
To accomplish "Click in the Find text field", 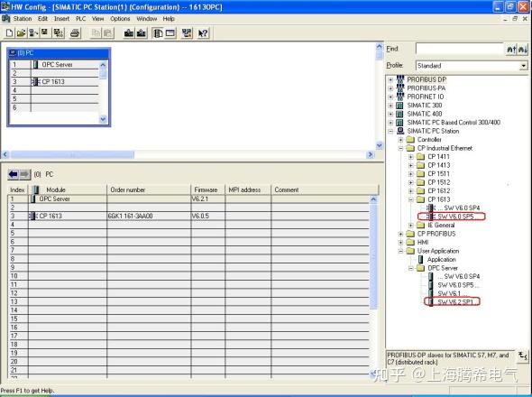I will coord(460,50).
